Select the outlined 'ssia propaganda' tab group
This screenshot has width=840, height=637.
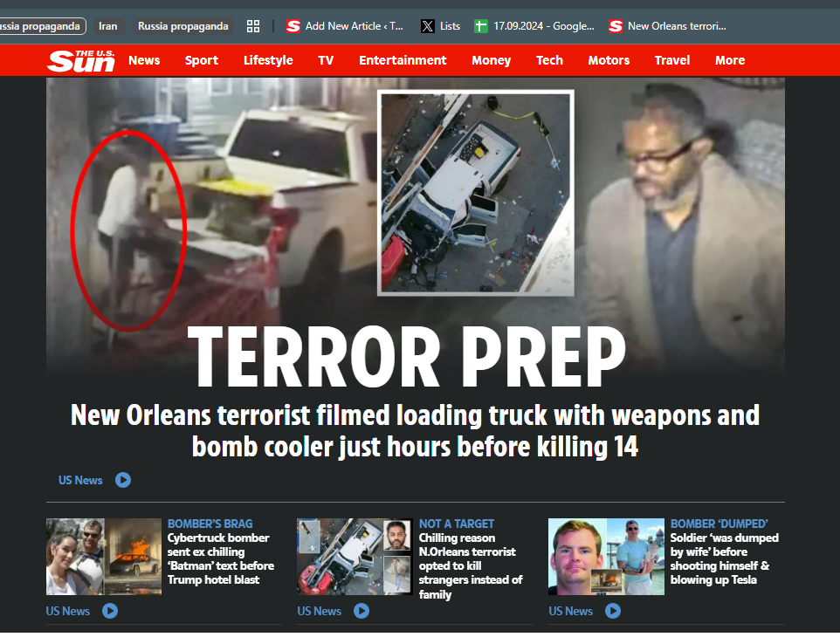[x=41, y=26]
